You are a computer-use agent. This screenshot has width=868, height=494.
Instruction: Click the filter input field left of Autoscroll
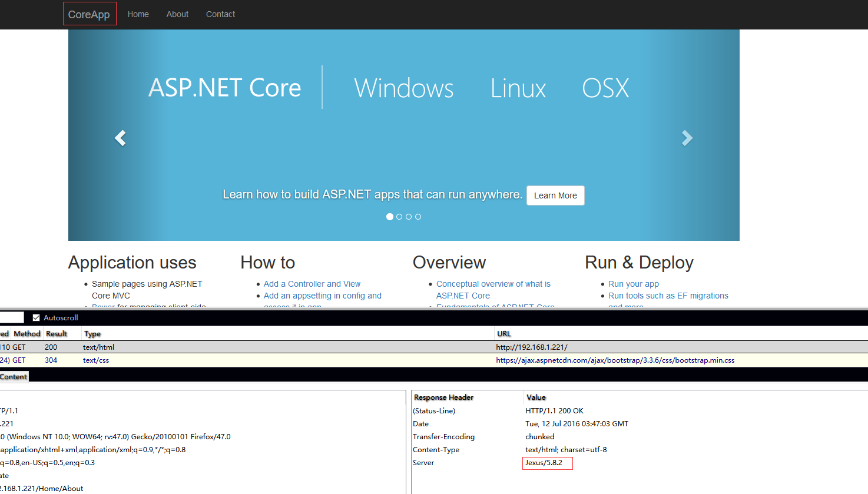[12, 318]
